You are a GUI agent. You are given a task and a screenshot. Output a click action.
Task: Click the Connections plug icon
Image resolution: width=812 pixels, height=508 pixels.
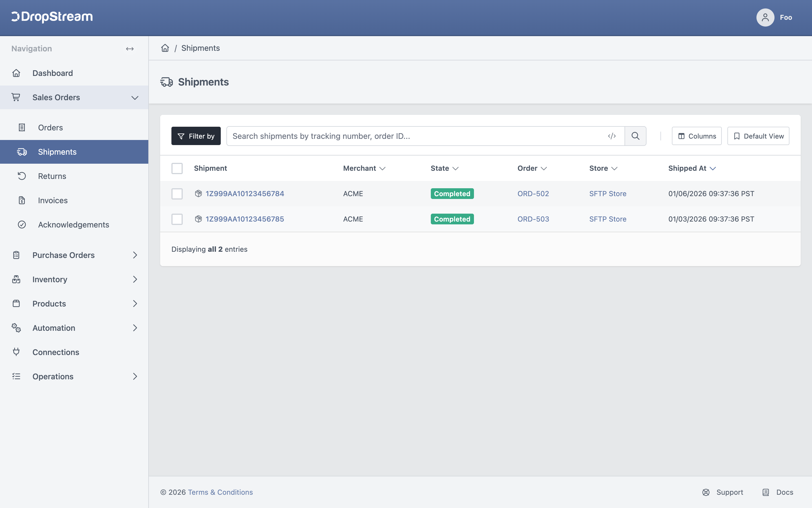16,352
